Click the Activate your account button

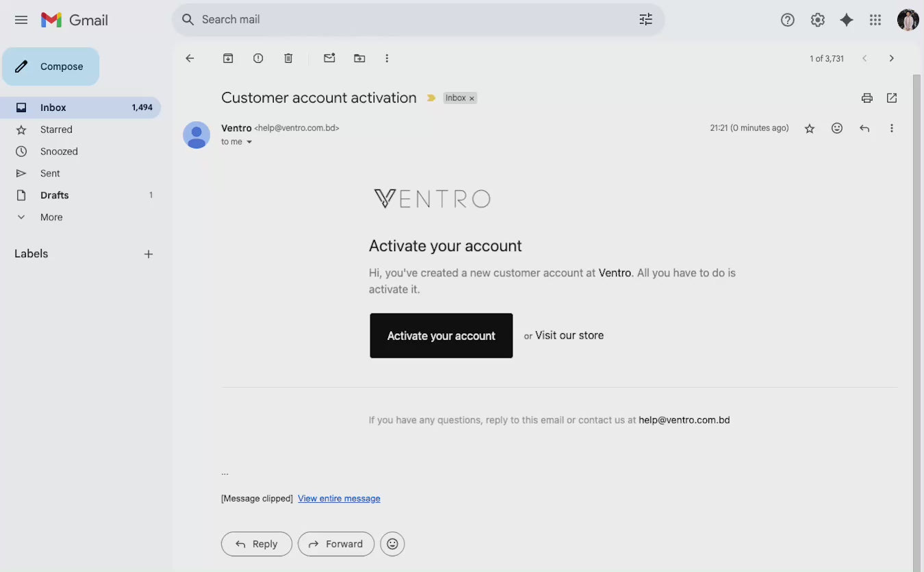click(x=441, y=335)
